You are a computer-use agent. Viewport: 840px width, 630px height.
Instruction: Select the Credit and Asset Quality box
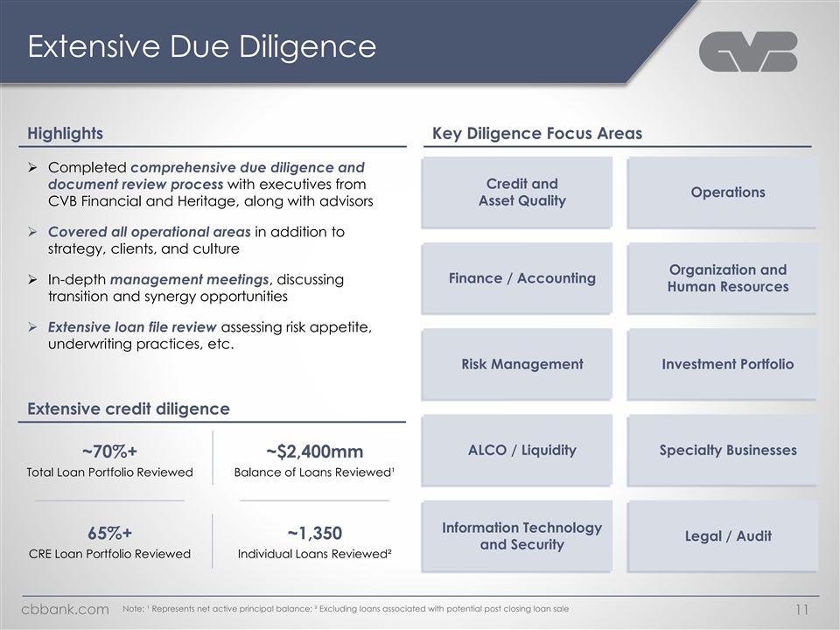coord(521,192)
